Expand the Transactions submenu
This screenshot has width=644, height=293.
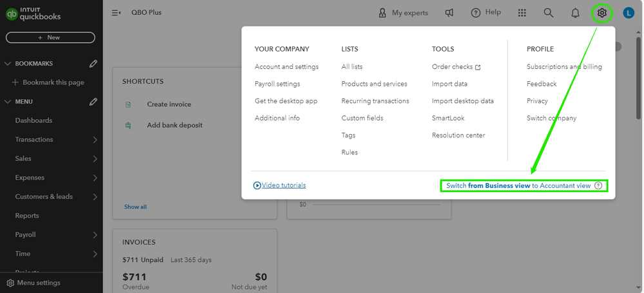(x=95, y=140)
